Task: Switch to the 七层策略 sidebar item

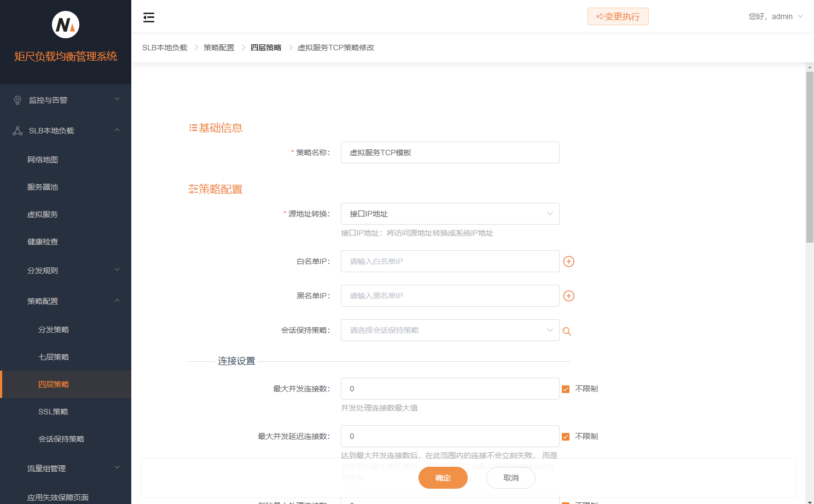Action: 54,356
